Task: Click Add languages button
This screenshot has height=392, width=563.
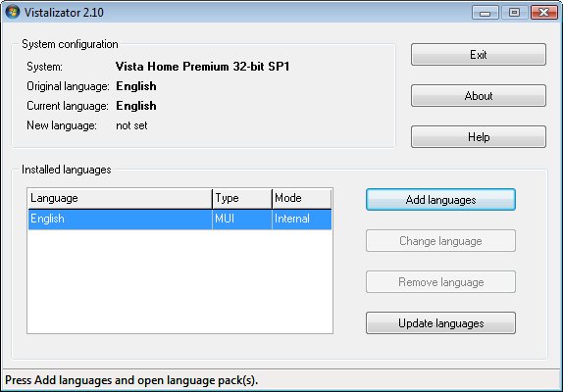Action: click(440, 199)
